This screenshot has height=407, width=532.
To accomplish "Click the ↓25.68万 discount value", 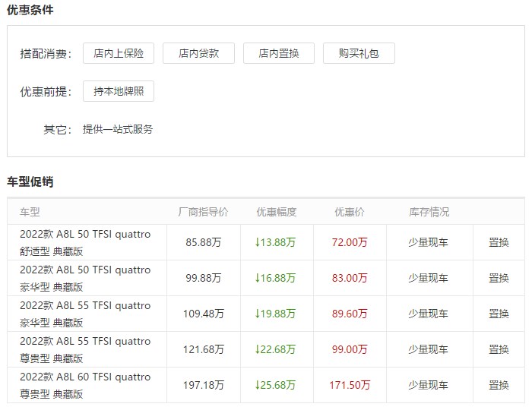I will pos(275,385).
